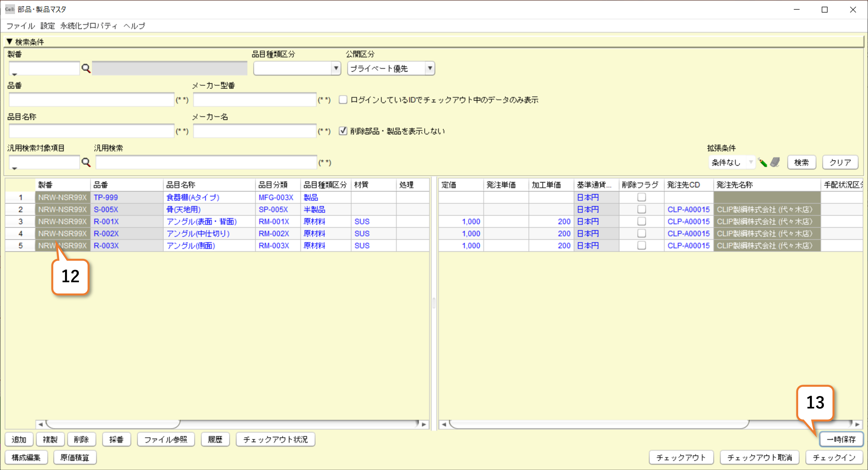Open the 設定 menu

coord(48,26)
